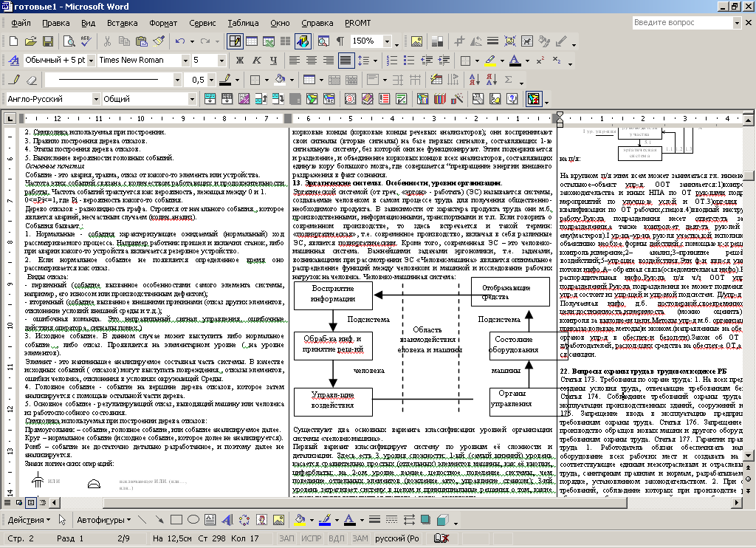Align text to the left
The width and height of the screenshot is (756, 548).
coord(294,61)
